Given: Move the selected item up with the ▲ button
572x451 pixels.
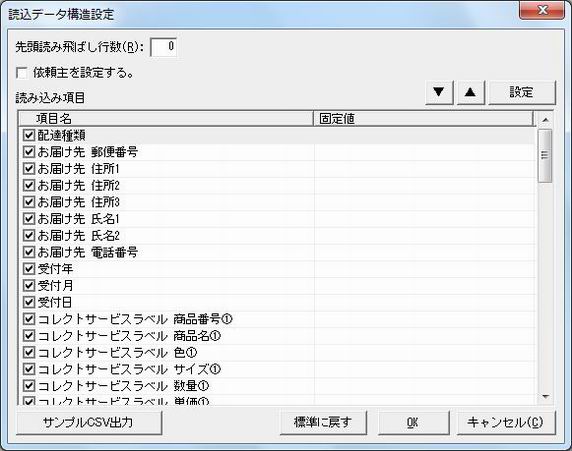Looking at the screenshot, I should [x=471, y=92].
